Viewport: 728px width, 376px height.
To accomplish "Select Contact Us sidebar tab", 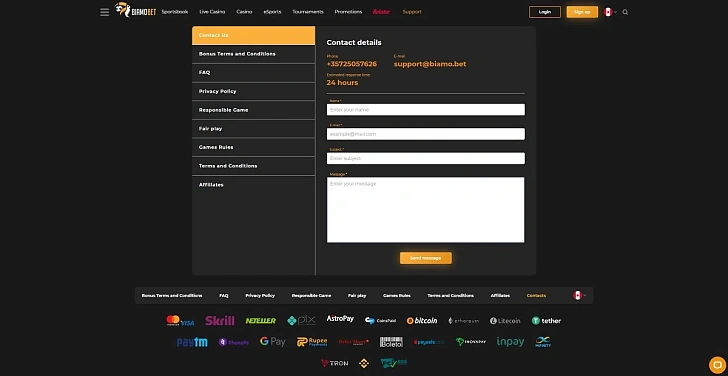I will pos(254,35).
